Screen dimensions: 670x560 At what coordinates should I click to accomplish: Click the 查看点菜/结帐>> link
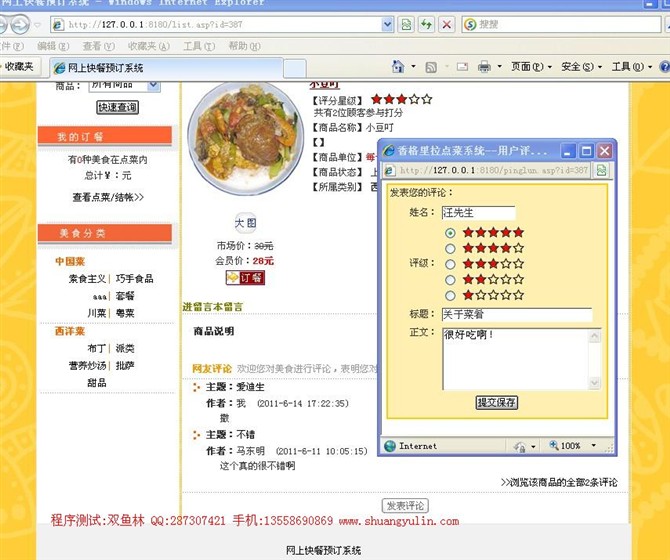(108, 197)
